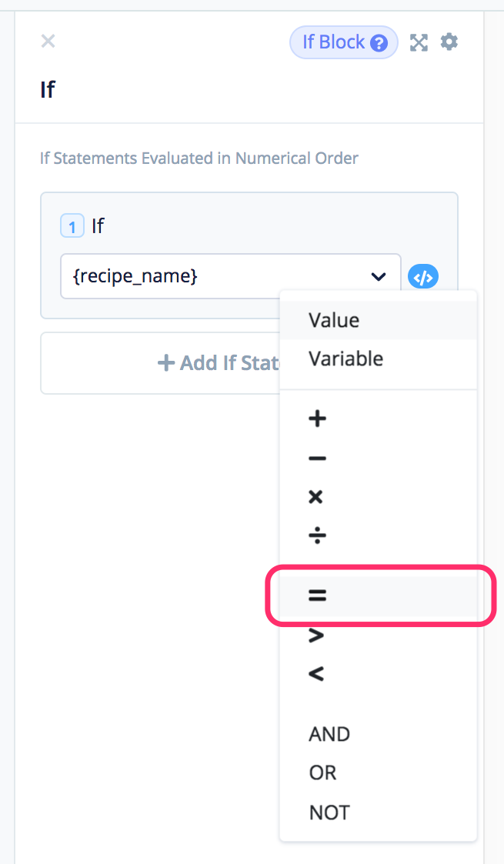Select the division operator
Viewport: 504px width, 864px height.
(317, 535)
